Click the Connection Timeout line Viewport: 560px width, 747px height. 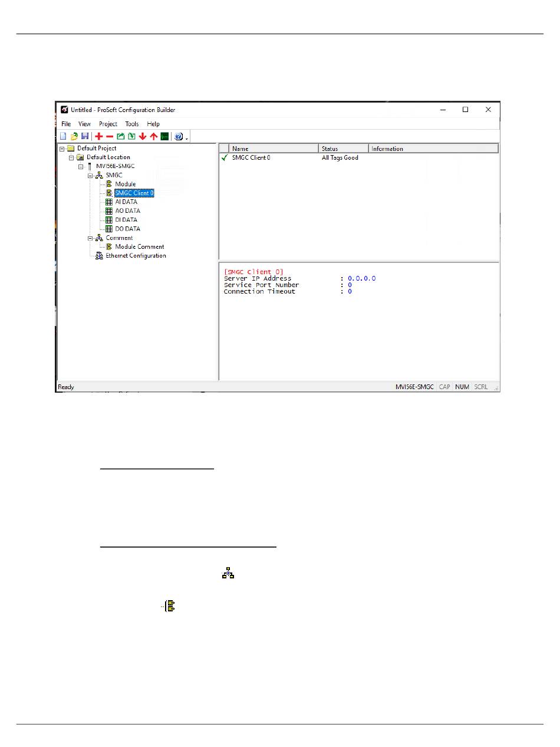[x=288, y=291]
